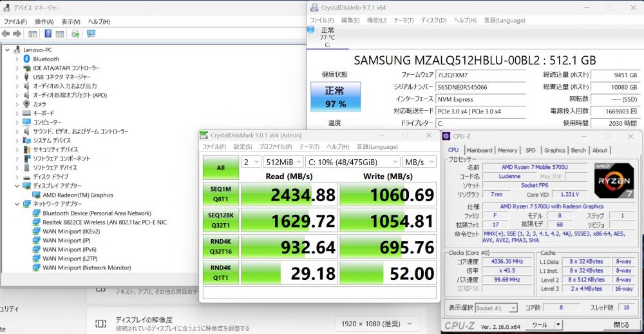The height and width of the screenshot is (334, 644).
Task: Open the 512MiB test size dropdown
Action: click(283, 162)
